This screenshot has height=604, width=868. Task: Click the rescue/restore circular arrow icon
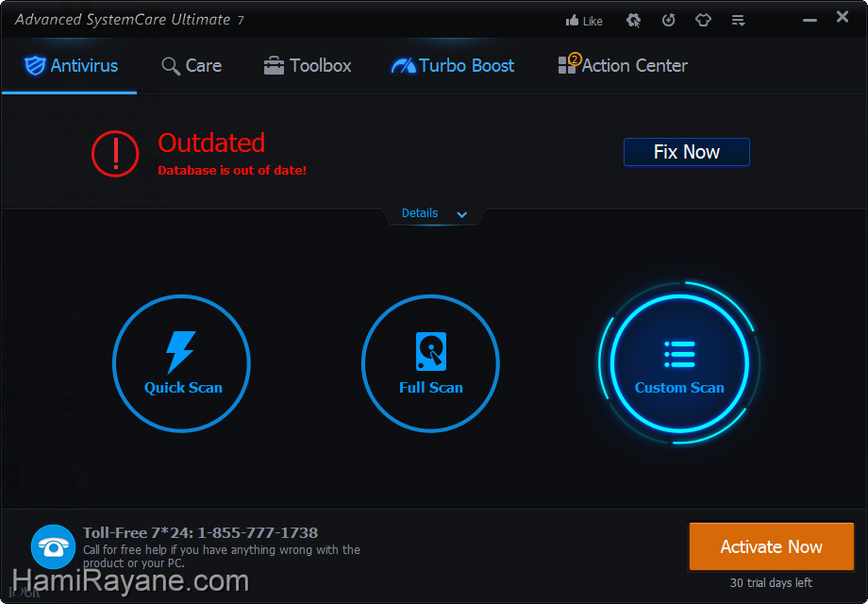click(669, 21)
